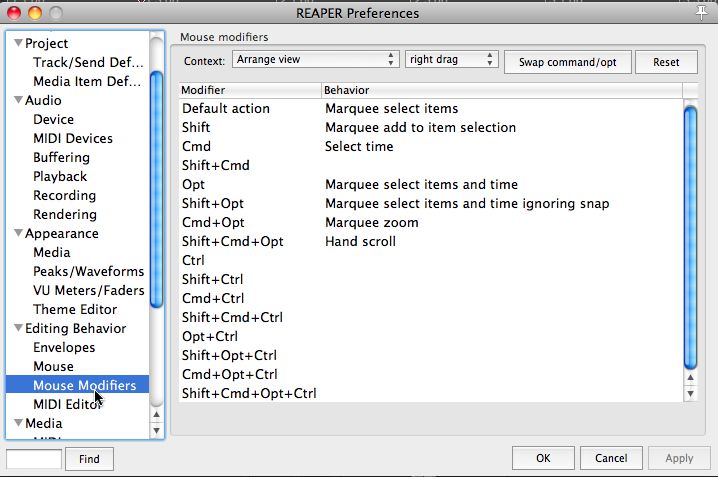Screen dimensions: 718x477
Task: Collapse the Editing Behavior tree section
Action: click(18, 328)
